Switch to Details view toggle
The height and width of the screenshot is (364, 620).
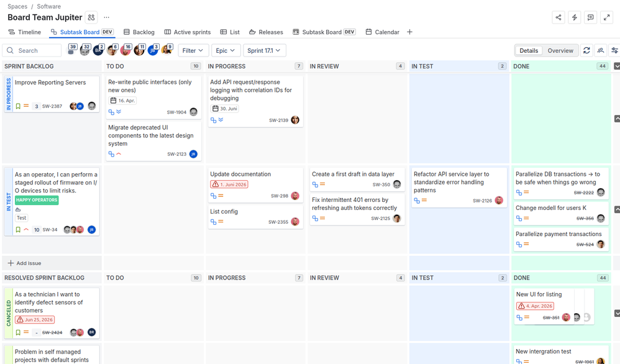tap(529, 50)
